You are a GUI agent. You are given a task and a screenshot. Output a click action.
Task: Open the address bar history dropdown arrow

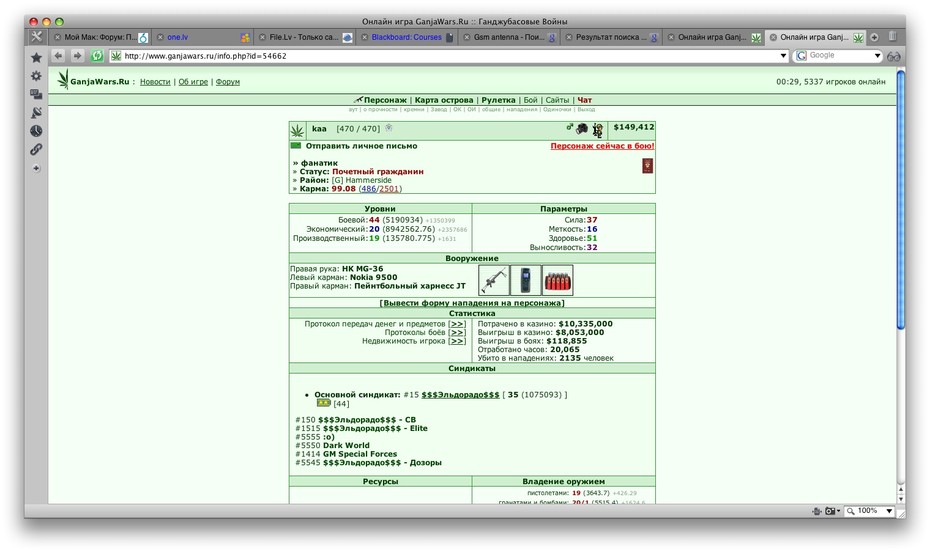[x=784, y=56]
